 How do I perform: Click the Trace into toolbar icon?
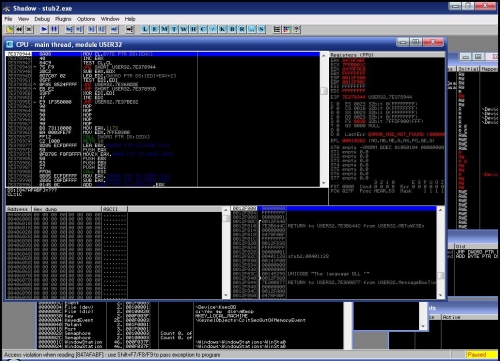tap(92, 29)
